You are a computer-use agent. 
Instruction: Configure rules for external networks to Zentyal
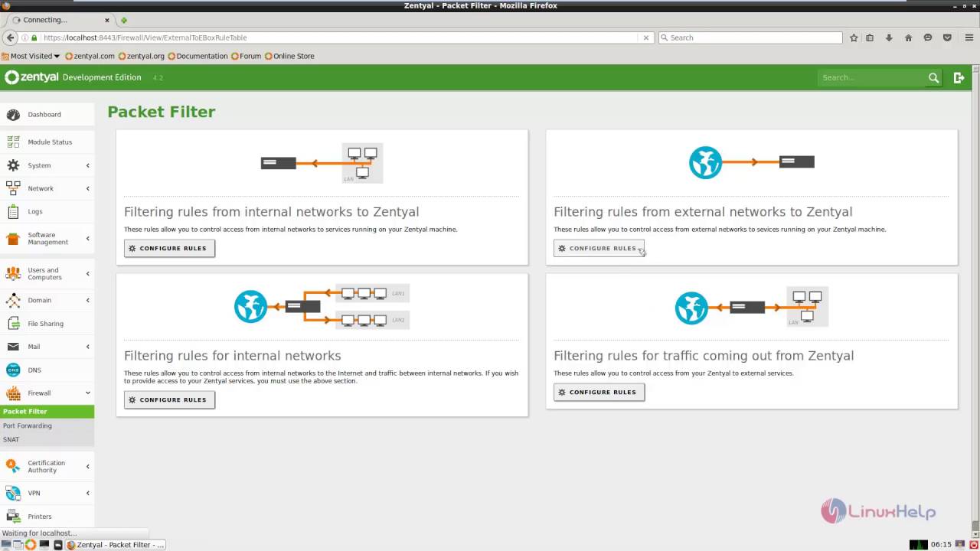click(599, 249)
